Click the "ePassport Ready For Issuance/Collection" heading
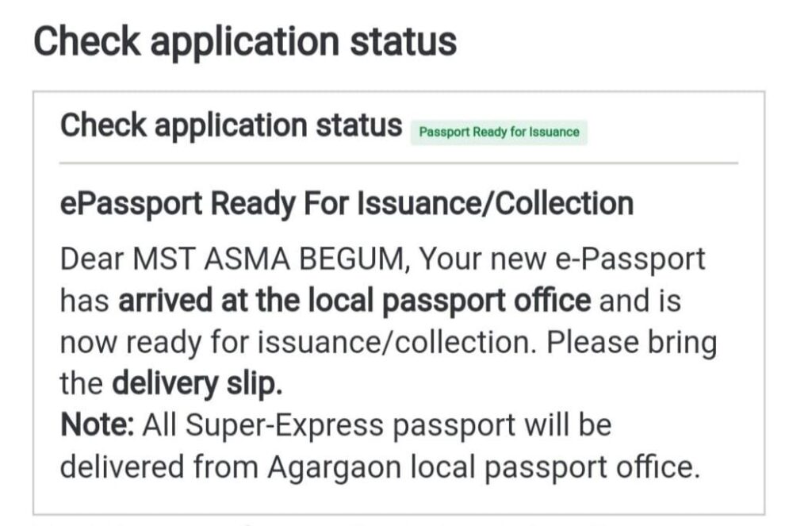 [347, 204]
